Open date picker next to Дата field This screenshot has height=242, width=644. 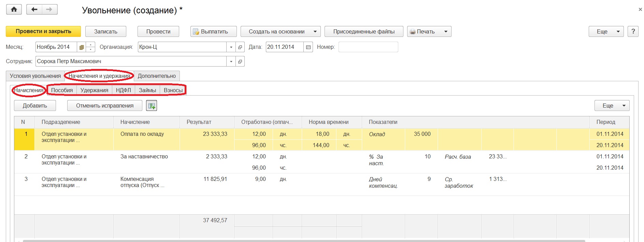coord(308,47)
